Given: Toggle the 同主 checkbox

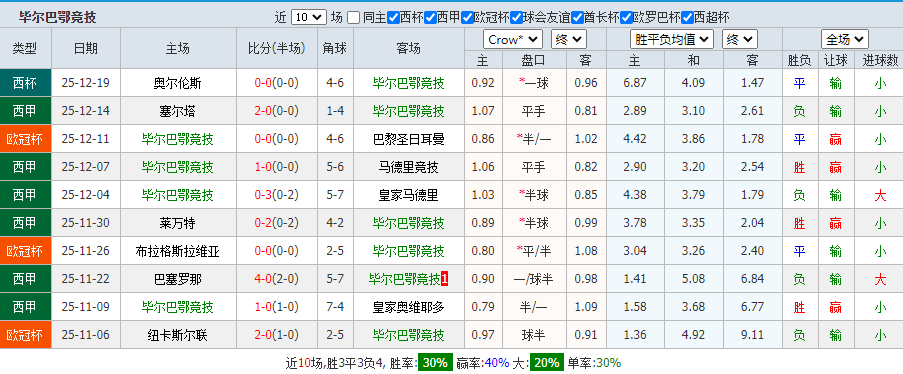Looking at the screenshot, I should pyautogui.click(x=354, y=17).
